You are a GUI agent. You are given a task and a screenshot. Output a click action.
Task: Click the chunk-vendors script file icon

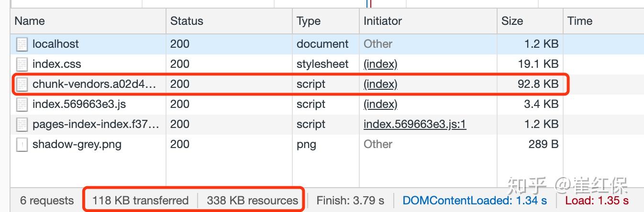22,85
